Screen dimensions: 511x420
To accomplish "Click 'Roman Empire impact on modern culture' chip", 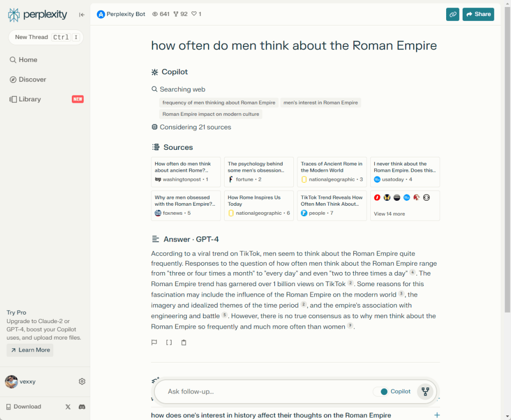I will (x=211, y=114).
